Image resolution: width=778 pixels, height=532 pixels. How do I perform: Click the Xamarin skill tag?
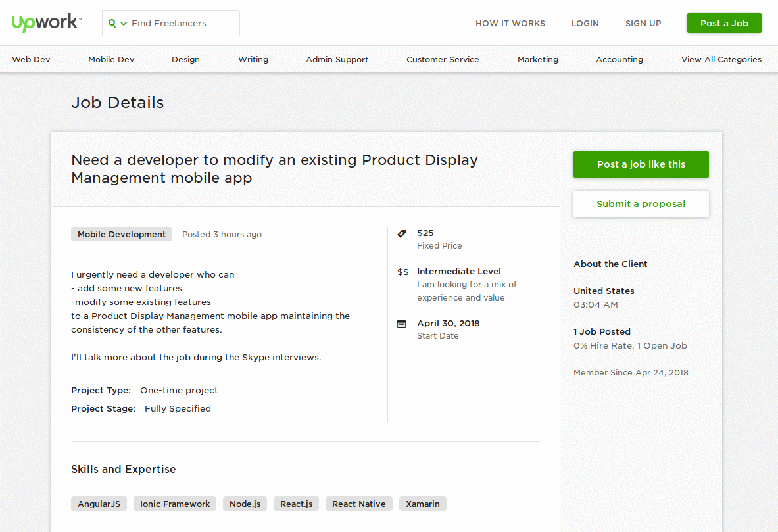tap(423, 504)
